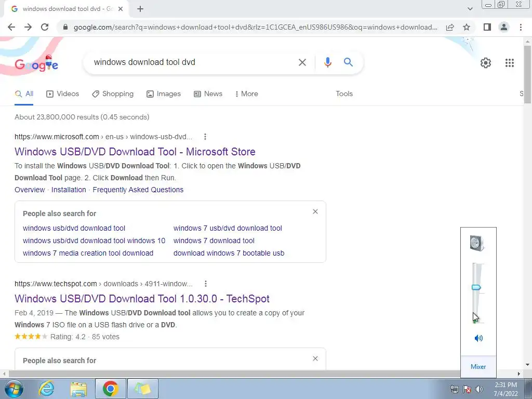532x399 pixels.
Task: Open Chrome three-dot menu
Action: click(x=521, y=27)
